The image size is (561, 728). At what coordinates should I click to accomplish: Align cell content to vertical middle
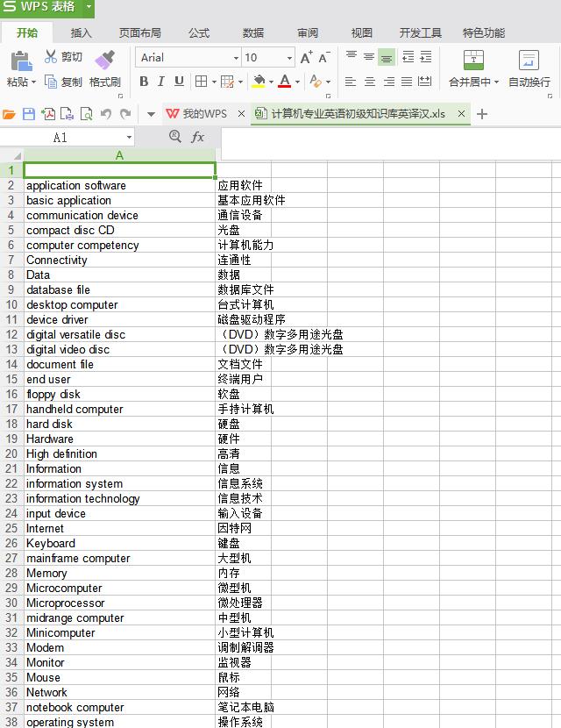(x=369, y=57)
